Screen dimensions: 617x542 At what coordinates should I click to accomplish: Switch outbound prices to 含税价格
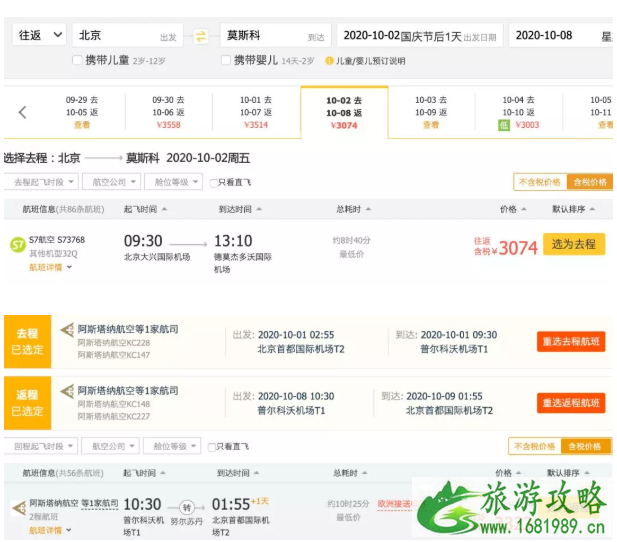(x=589, y=182)
